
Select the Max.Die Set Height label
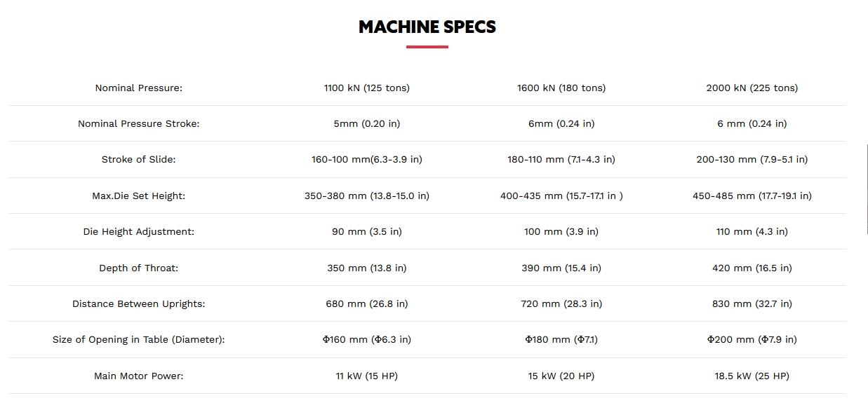coord(139,196)
